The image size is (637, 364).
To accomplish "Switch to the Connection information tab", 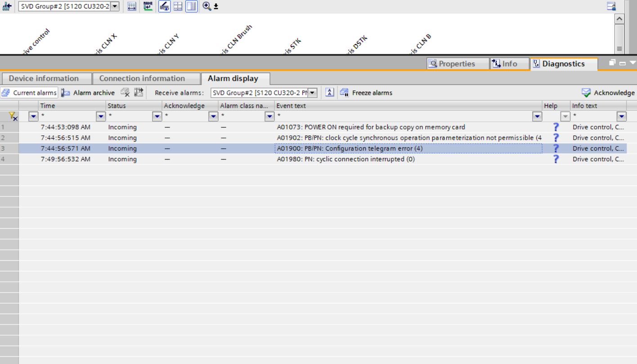I will click(142, 78).
